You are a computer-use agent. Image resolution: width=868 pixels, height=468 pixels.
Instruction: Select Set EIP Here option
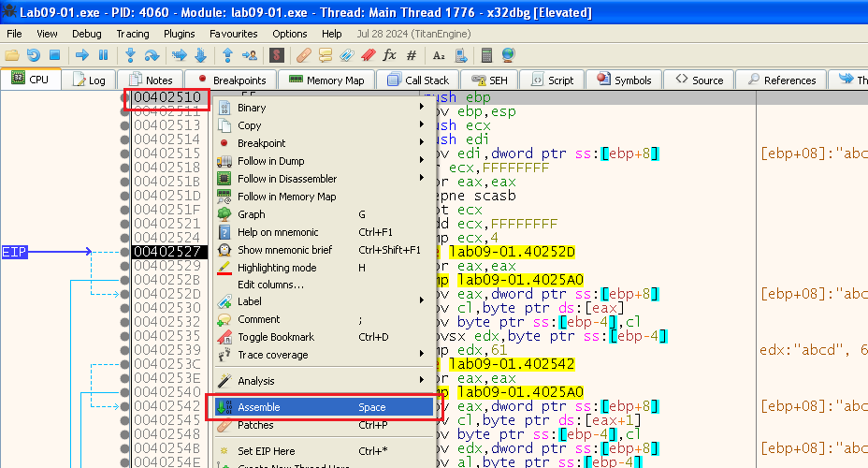pyautogui.click(x=266, y=451)
